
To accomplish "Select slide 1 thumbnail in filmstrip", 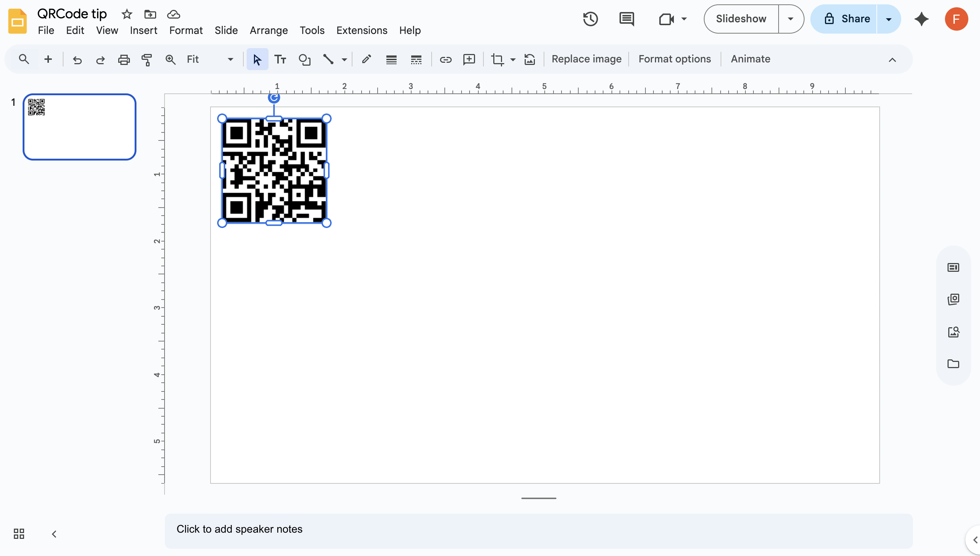I will click(x=80, y=127).
